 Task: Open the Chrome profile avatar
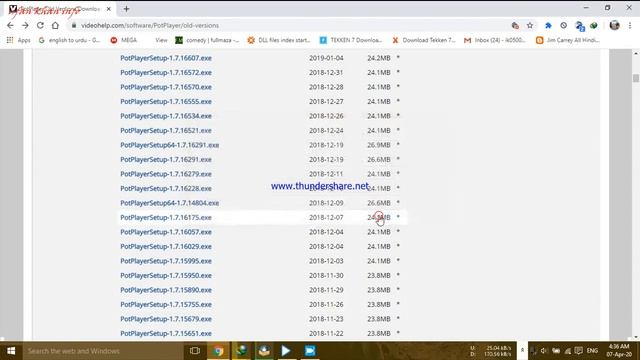(x=614, y=25)
